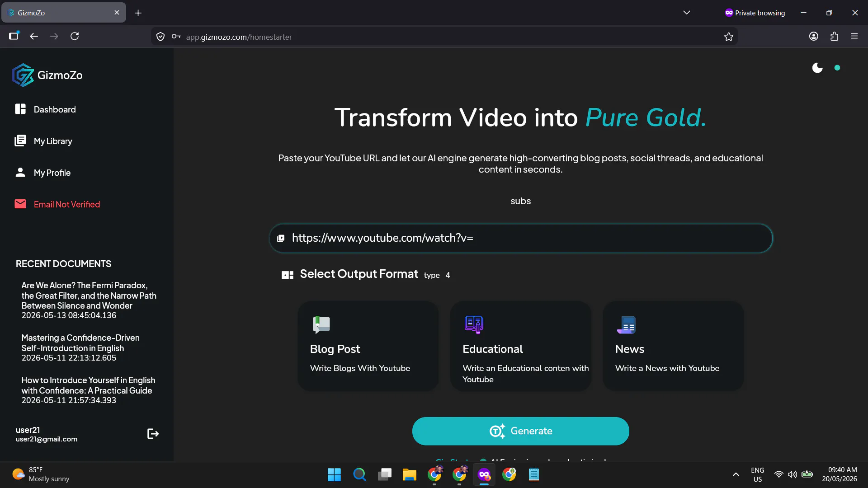Image resolution: width=868 pixels, height=488 pixels.
Task: Open How to Introduce Yourself document
Action: pyautogui.click(x=88, y=390)
